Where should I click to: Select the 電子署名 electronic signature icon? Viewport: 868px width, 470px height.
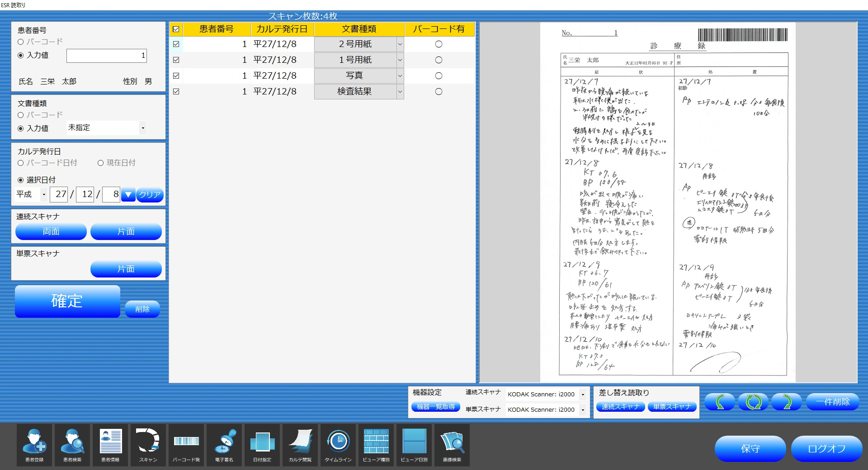224,445
